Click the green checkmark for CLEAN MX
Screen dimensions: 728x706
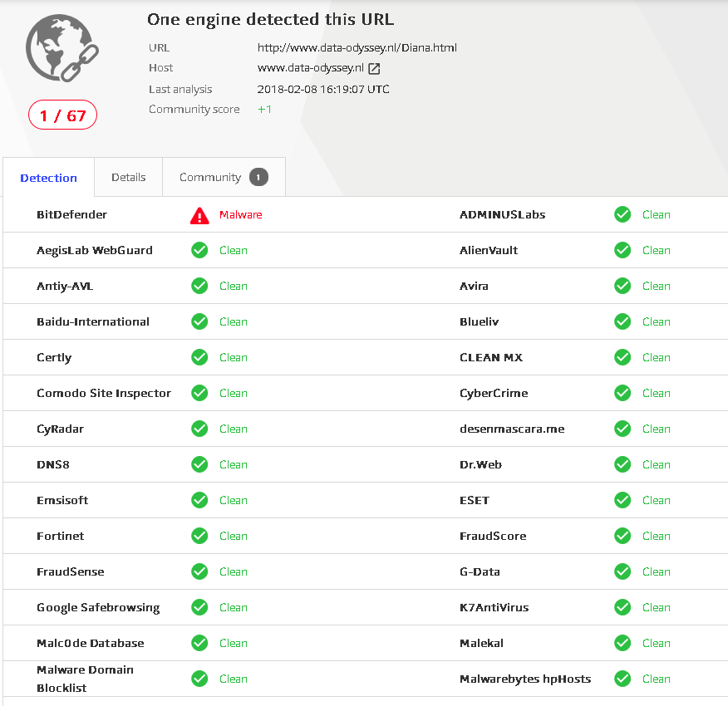[622, 357]
